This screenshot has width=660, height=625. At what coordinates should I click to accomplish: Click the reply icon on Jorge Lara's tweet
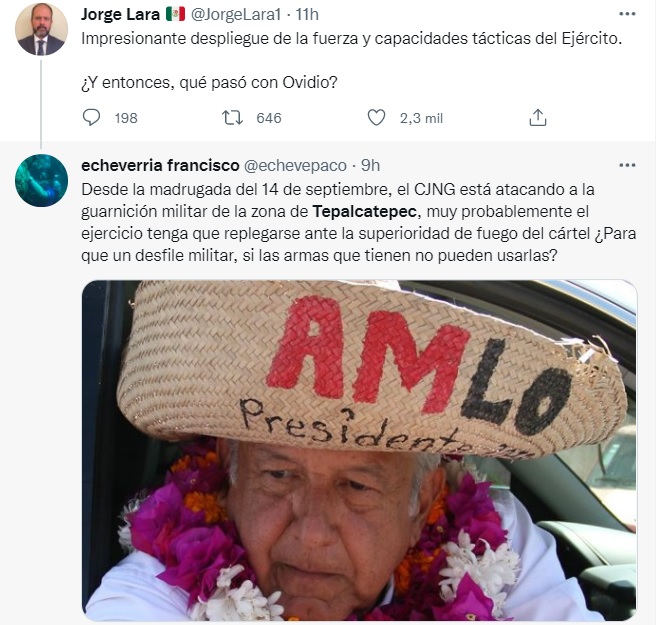[x=91, y=117]
